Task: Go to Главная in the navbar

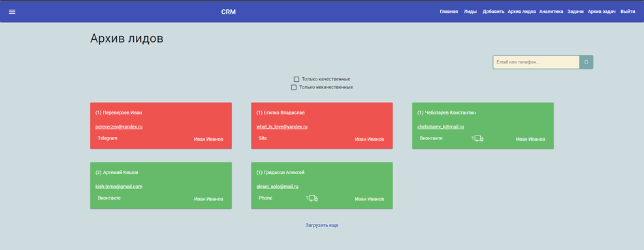Action: click(x=449, y=12)
